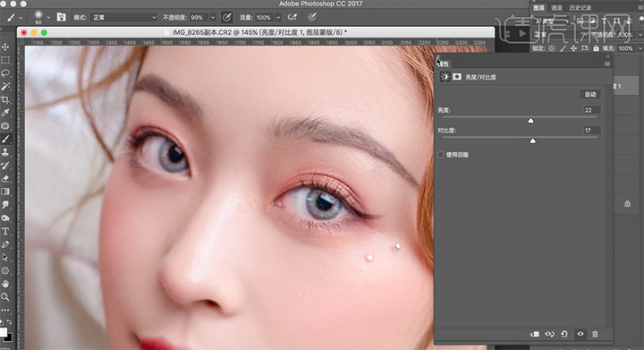Select the Path Selection arrow tool
The width and height of the screenshot is (644, 350).
tap(5, 258)
